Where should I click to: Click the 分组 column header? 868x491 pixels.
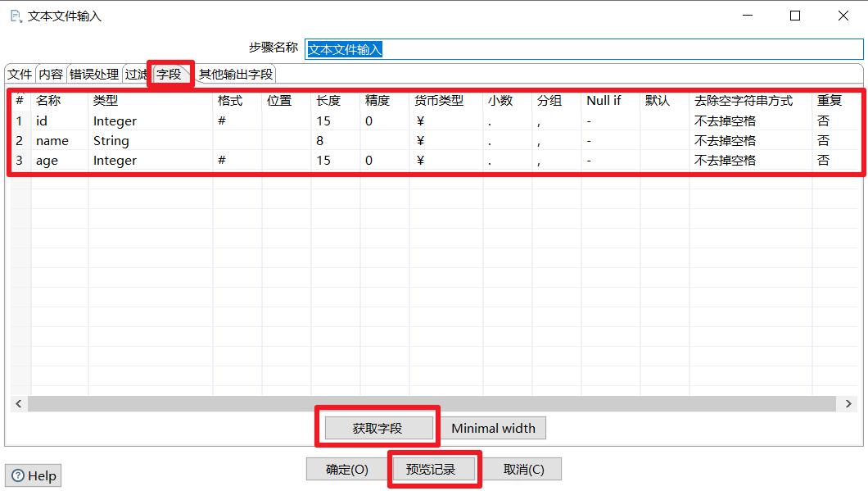coord(558,100)
